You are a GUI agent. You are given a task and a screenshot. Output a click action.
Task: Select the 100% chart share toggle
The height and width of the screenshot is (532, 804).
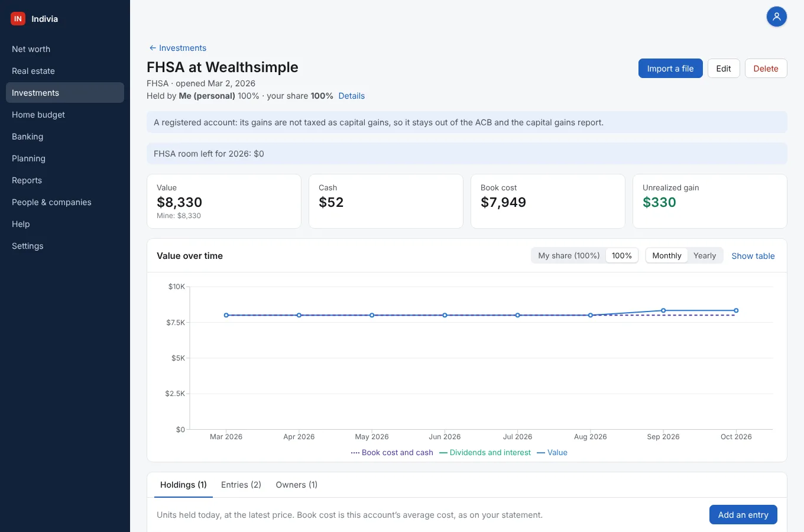click(622, 255)
